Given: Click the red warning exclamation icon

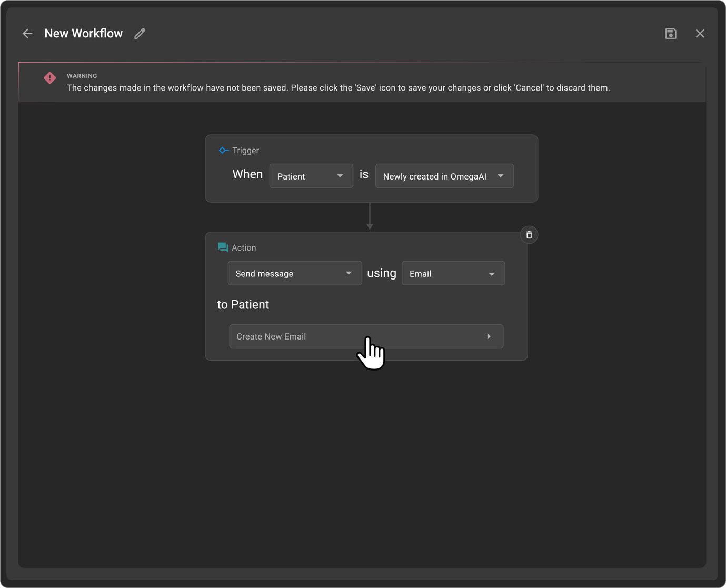Looking at the screenshot, I should (49, 77).
